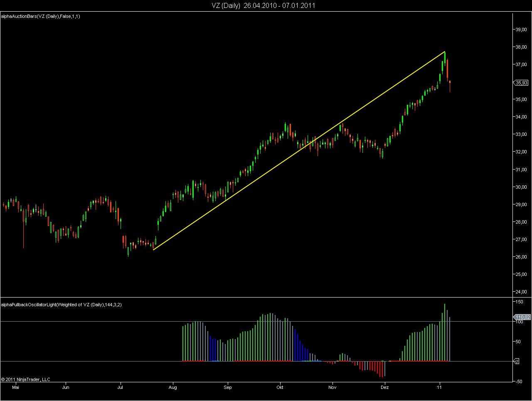Click the 37,00 price axis label
532x401 pixels.
[x=521, y=64]
